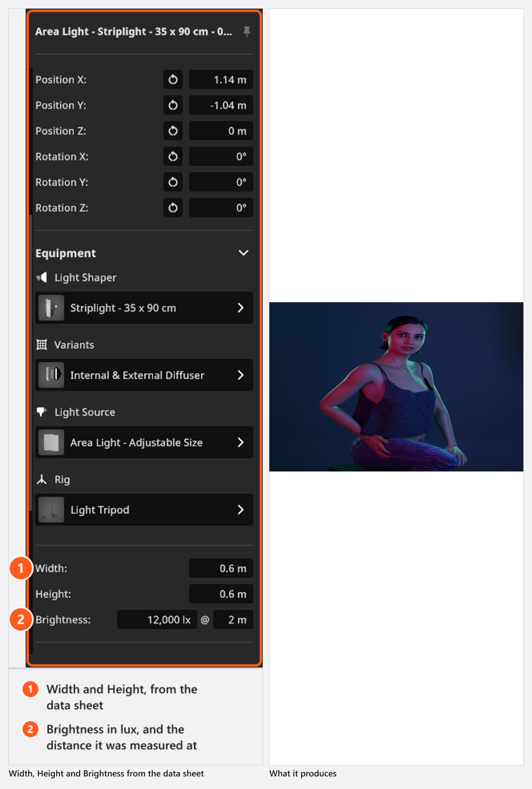The height and width of the screenshot is (789, 532).
Task: Reset the Position X value
Action: [173, 80]
